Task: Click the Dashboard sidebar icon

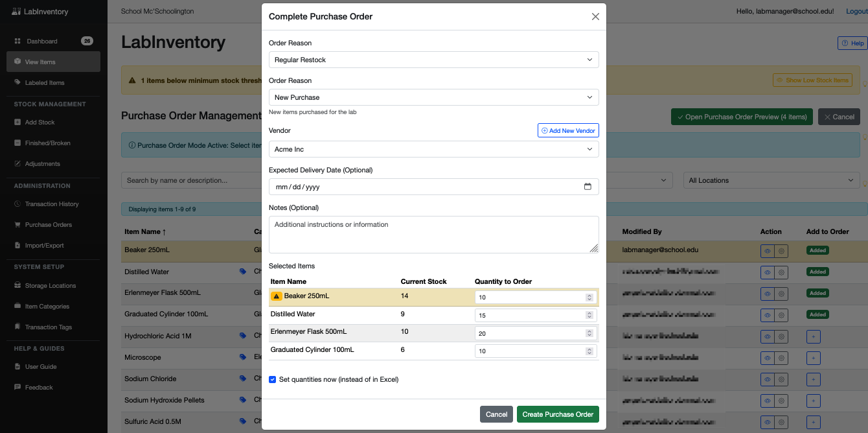Action: click(x=17, y=41)
